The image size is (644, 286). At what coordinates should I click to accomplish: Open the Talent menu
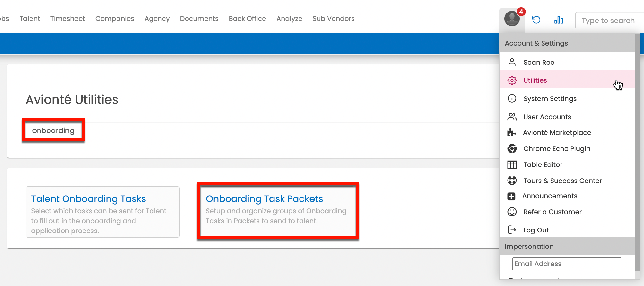(30, 19)
